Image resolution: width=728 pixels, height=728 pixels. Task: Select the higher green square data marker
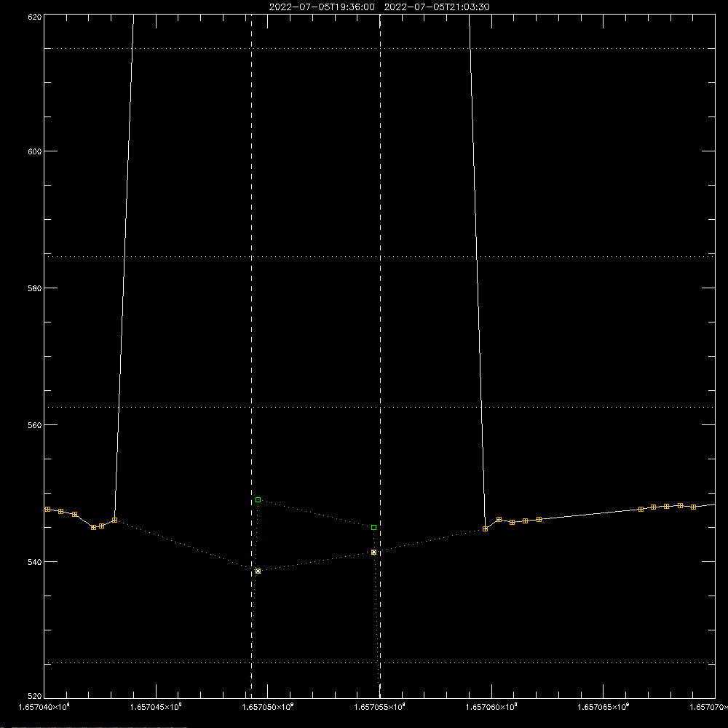click(258, 500)
